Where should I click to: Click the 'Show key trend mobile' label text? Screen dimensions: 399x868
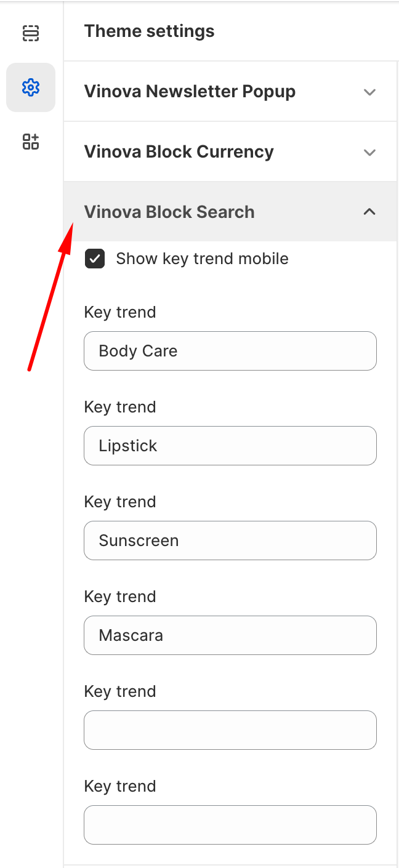202,259
